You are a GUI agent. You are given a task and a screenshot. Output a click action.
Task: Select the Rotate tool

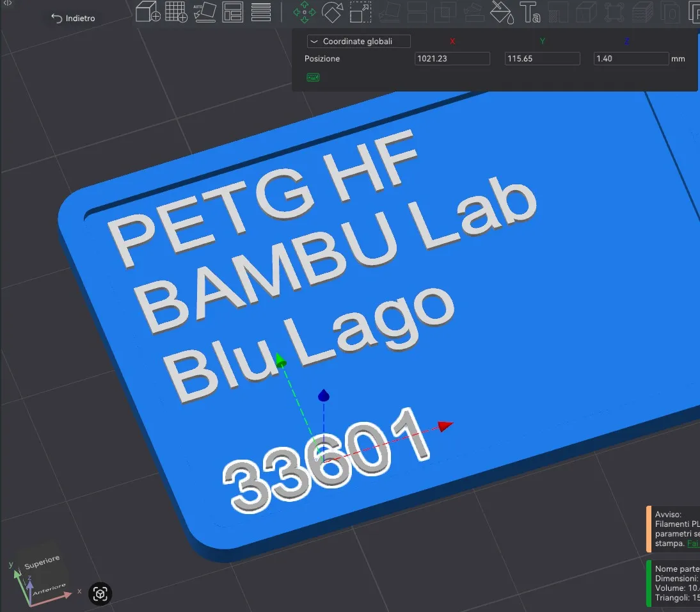[333, 12]
